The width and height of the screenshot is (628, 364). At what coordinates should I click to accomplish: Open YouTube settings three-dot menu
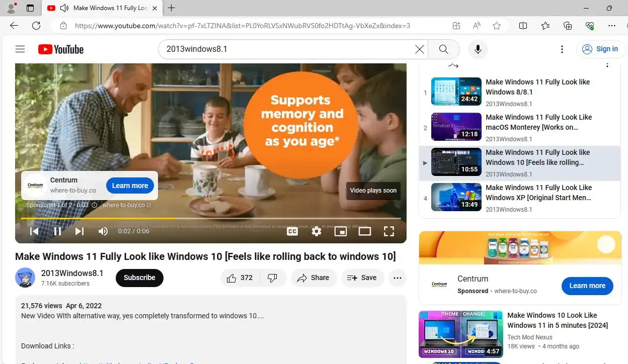tap(562, 49)
